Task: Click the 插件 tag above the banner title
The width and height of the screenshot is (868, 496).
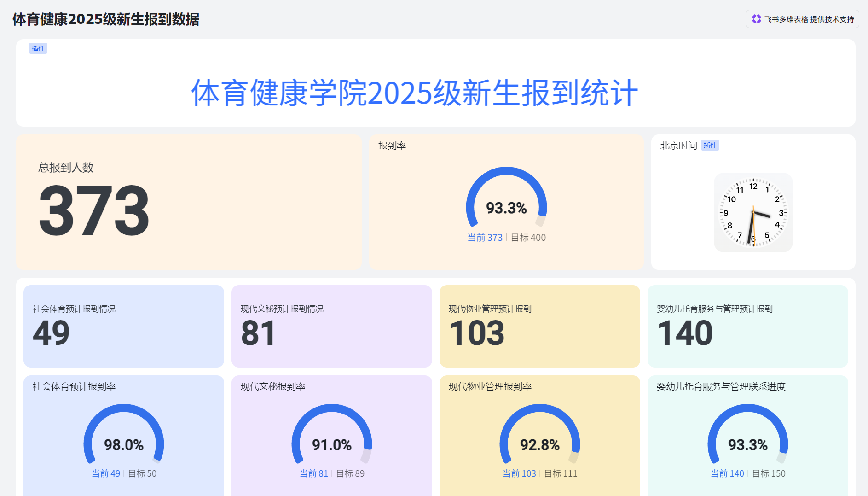Action: [38, 48]
